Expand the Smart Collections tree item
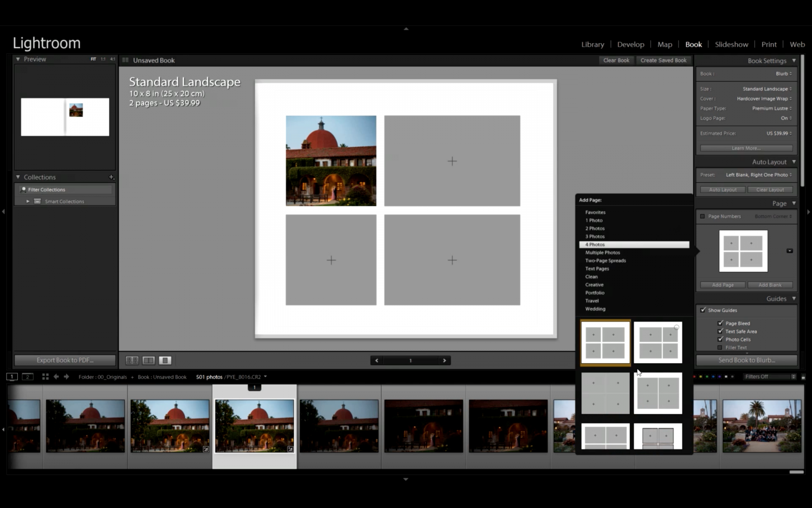This screenshot has width=812, height=508. tap(28, 201)
